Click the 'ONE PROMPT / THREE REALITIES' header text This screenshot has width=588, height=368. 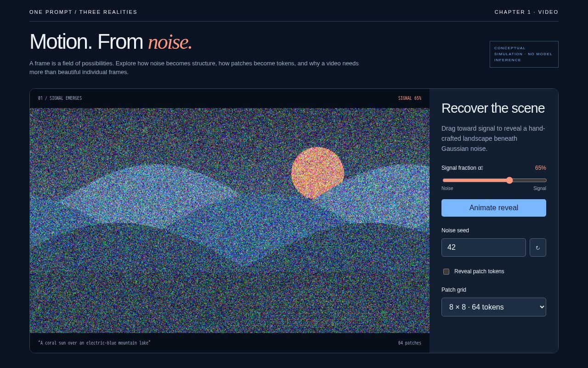(83, 12)
